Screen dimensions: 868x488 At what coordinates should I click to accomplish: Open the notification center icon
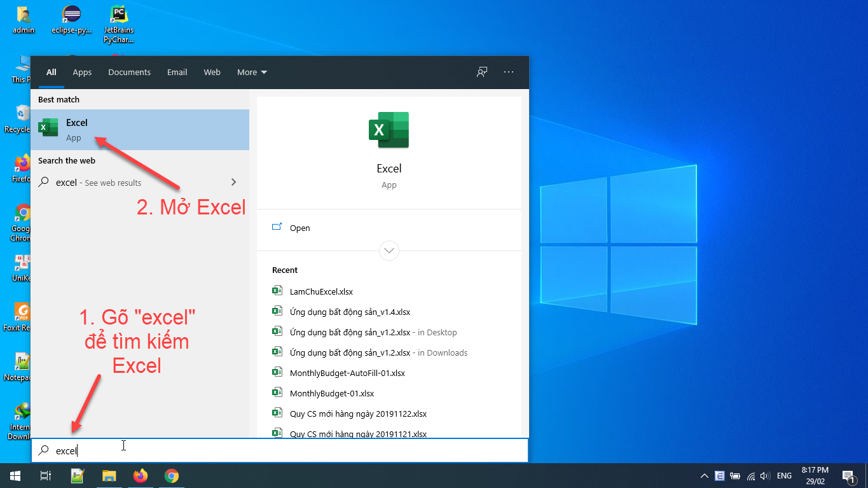point(848,475)
